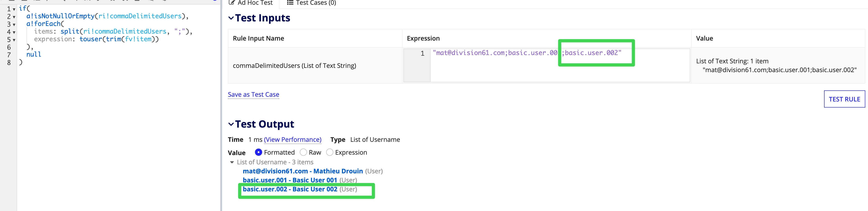Collapse the List of Username tree
868x211 pixels.
tap(232, 162)
